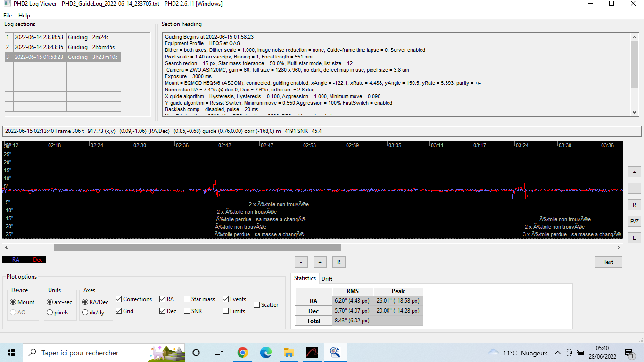Uncheck the RA plot checkbox
This screenshot has height=362, width=644.
167,299
